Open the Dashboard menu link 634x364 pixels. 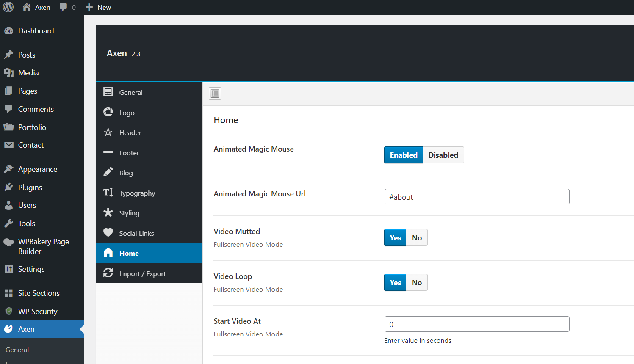pos(36,30)
